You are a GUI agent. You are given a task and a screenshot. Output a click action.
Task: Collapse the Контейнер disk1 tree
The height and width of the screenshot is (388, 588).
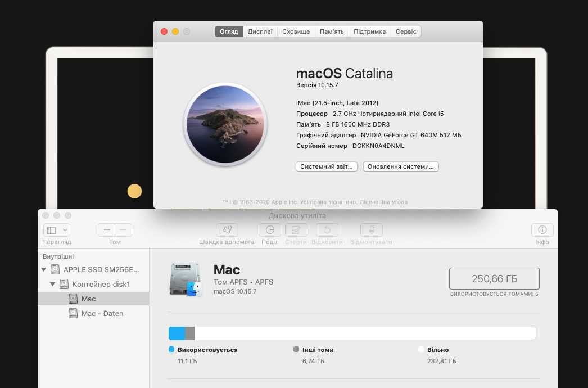(x=52, y=284)
